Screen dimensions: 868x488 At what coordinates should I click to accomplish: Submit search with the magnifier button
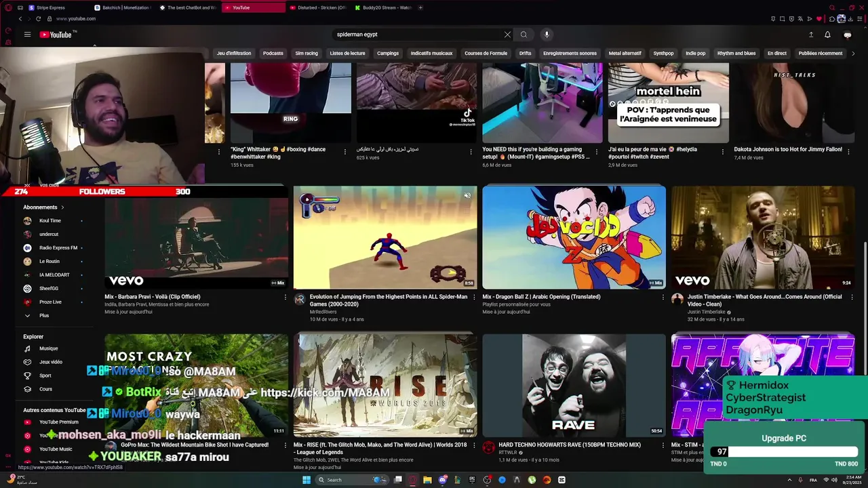pyautogui.click(x=524, y=35)
